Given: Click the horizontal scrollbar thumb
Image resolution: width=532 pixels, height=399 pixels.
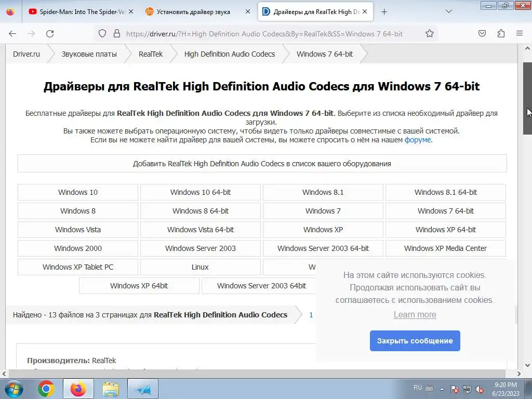Looking at the screenshot, I should point(257,374).
